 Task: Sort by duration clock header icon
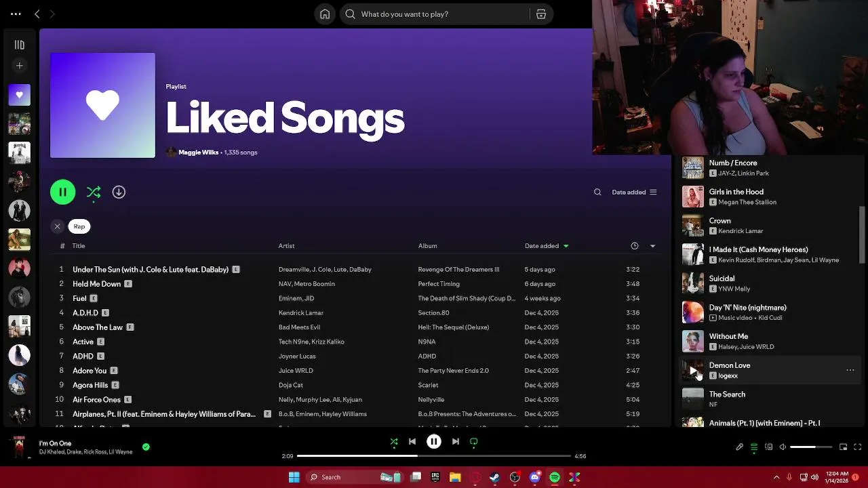point(634,246)
